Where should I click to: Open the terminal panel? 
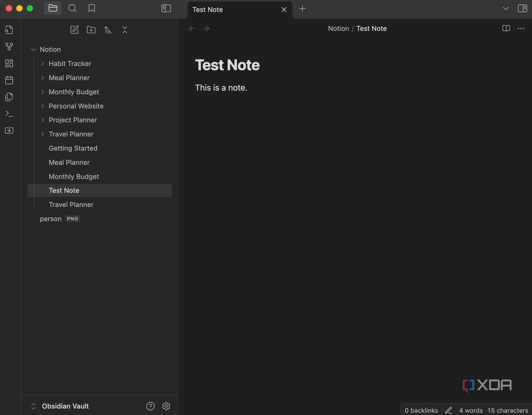9,113
